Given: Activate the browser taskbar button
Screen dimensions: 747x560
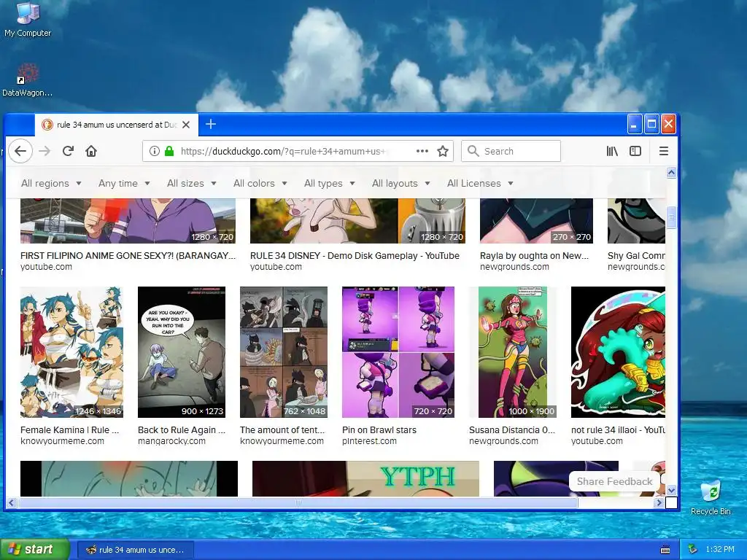Looking at the screenshot, I should pyautogui.click(x=135, y=550).
